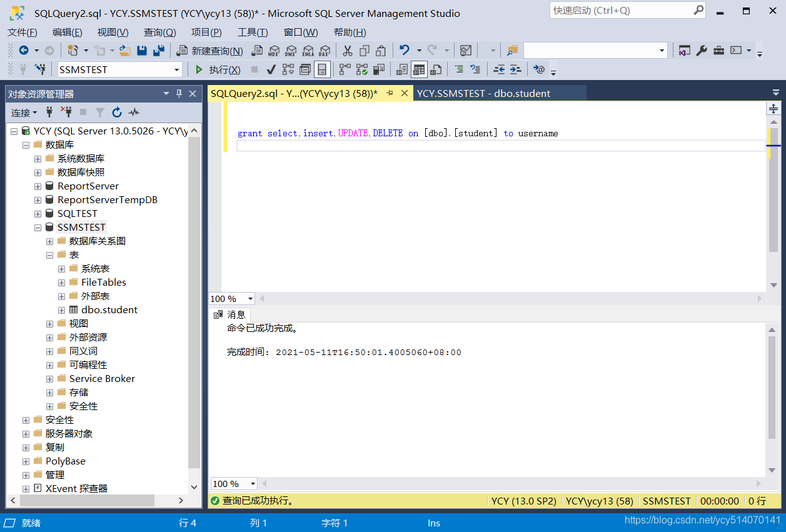Viewport: 786px width, 532px height.
Task: Click the DAX query icon
Action: tap(325, 51)
